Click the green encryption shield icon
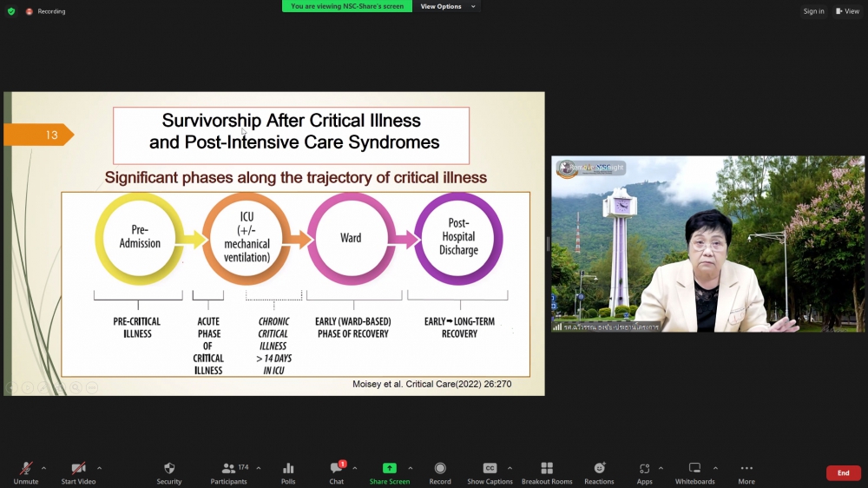The height and width of the screenshot is (488, 868). point(11,11)
